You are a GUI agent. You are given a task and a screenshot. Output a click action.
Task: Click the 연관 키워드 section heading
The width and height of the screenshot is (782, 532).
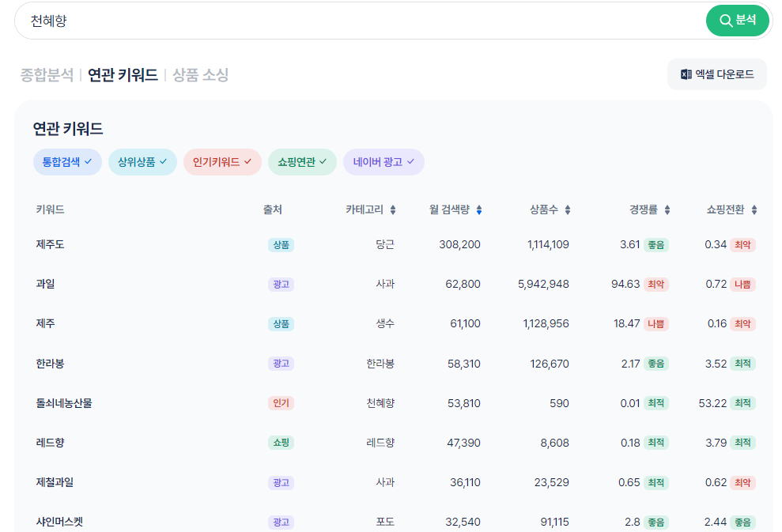pyautogui.click(x=68, y=129)
